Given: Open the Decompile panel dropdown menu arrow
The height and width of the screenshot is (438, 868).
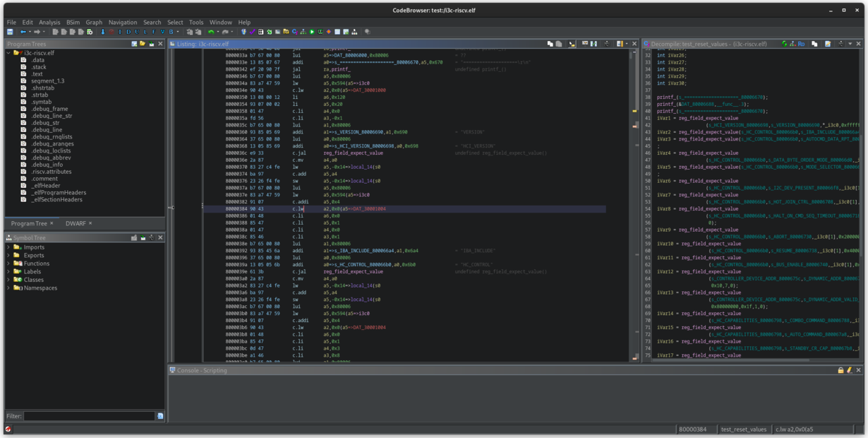Looking at the screenshot, I should (x=850, y=44).
